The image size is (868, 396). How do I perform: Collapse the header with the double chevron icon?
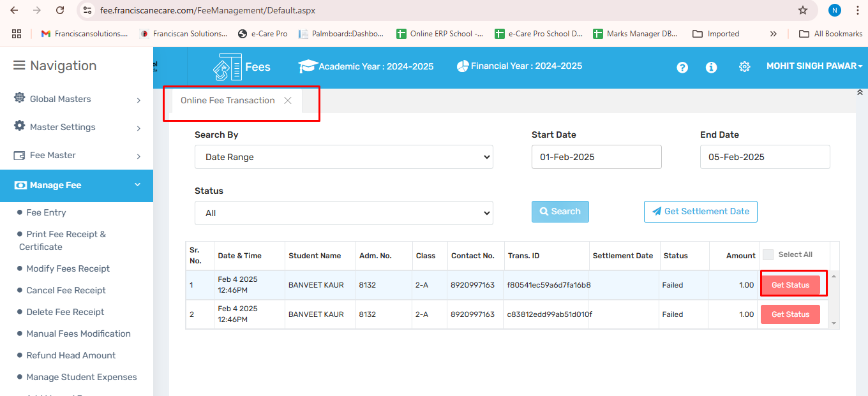(x=859, y=92)
